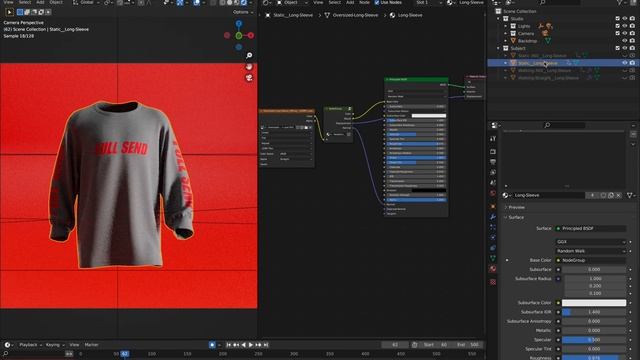Screen dimensions: 640x360
Task: Click the pan hand gizmo in the viewport
Action: point(249,67)
